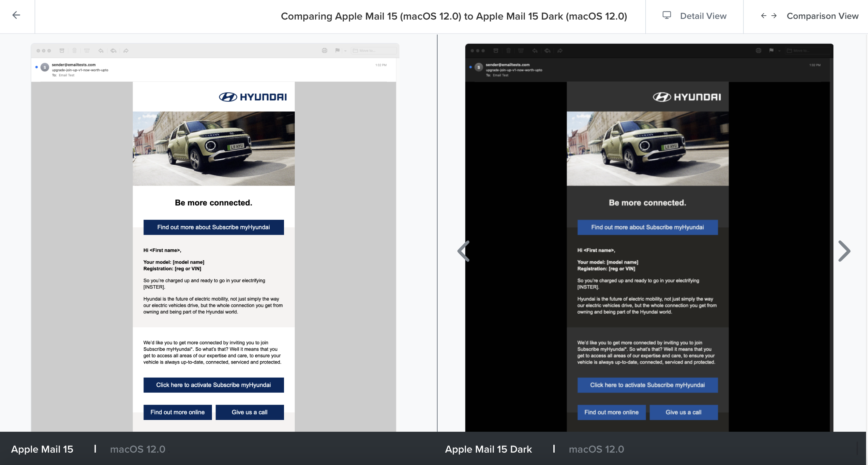
Task: Click the monitor icon beside Detail View
Action: (666, 15)
